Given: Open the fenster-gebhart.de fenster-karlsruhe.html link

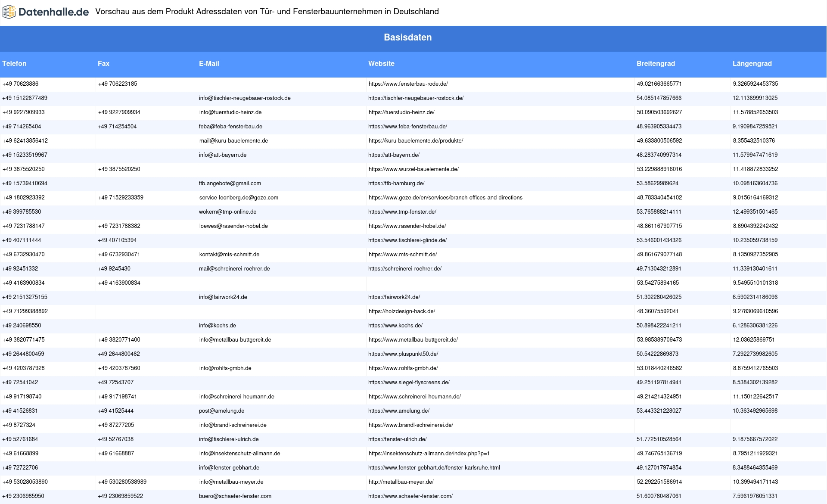Looking at the screenshot, I should click(x=434, y=468).
